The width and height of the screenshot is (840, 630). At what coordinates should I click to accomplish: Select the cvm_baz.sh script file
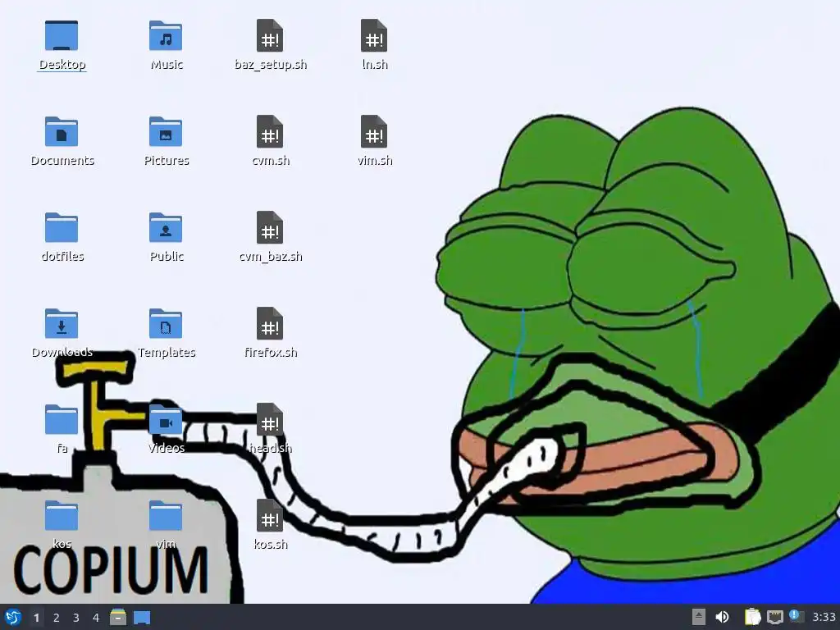(x=269, y=228)
